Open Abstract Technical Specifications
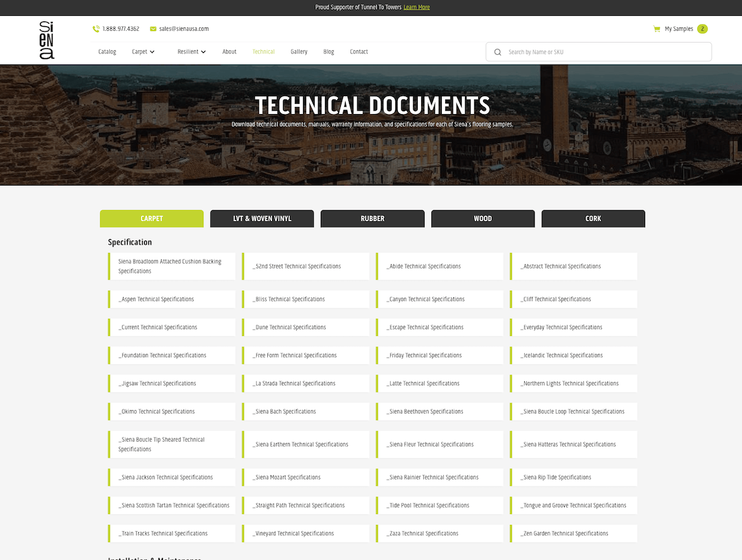Image resolution: width=742 pixels, height=560 pixels. (574, 266)
